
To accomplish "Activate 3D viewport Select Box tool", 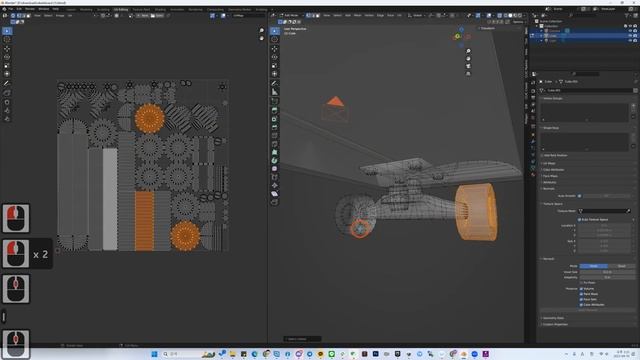I will pyautogui.click(x=275, y=31).
